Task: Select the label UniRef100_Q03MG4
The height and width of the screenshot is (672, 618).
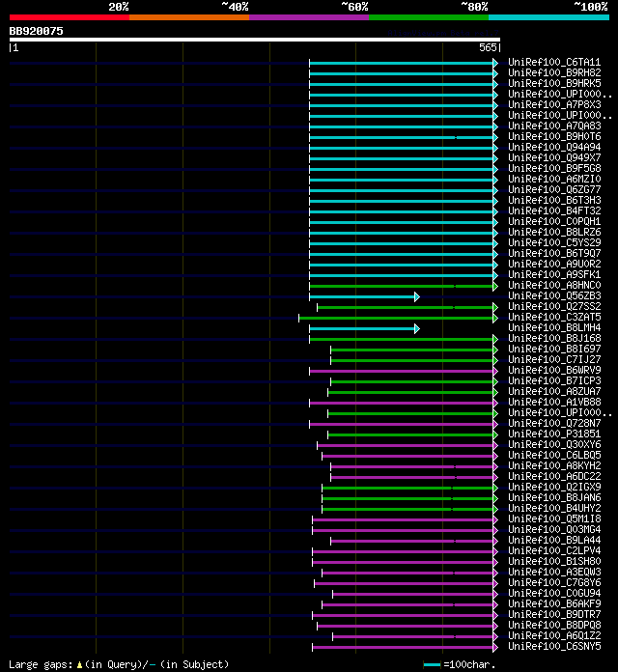Action: [x=554, y=529]
